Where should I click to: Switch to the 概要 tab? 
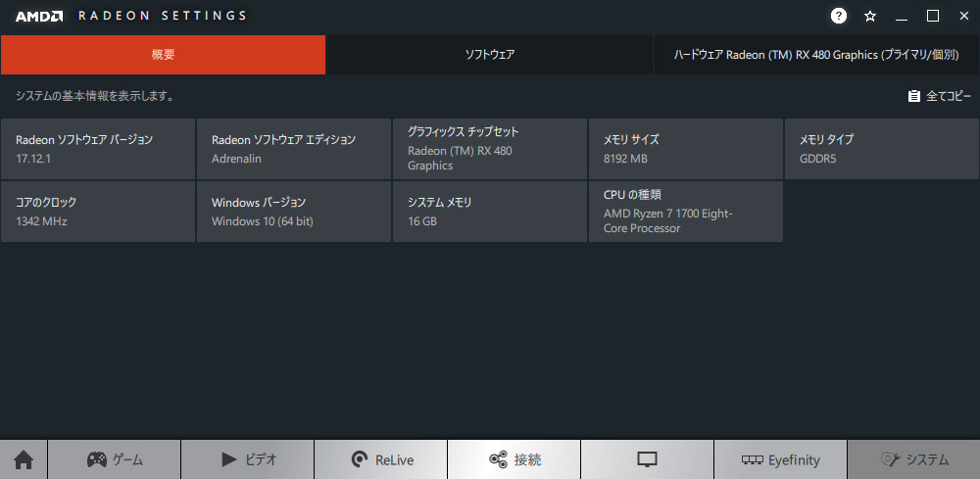coord(163,55)
